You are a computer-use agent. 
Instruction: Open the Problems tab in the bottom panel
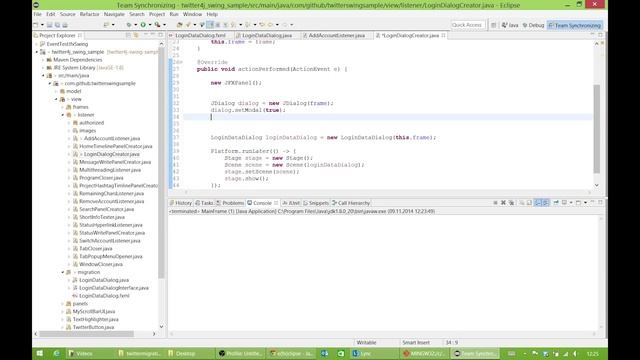click(230, 203)
